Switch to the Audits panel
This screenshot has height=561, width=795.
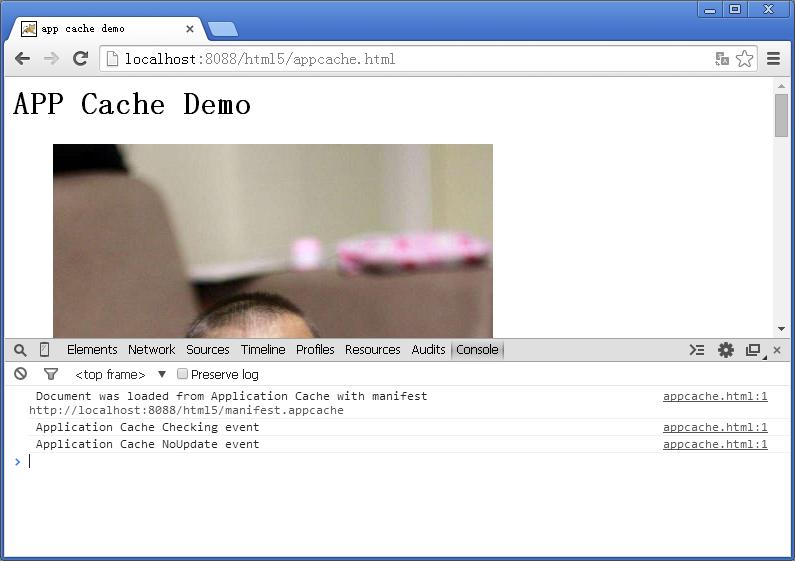click(428, 349)
